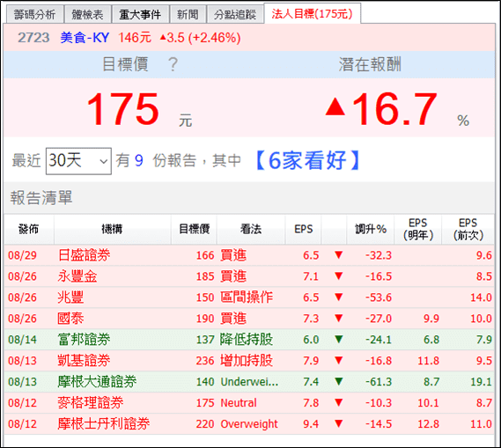501x448 pixels.
Task: Click the down arrow in 兆豐 row
Action: pyautogui.click(x=339, y=297)
